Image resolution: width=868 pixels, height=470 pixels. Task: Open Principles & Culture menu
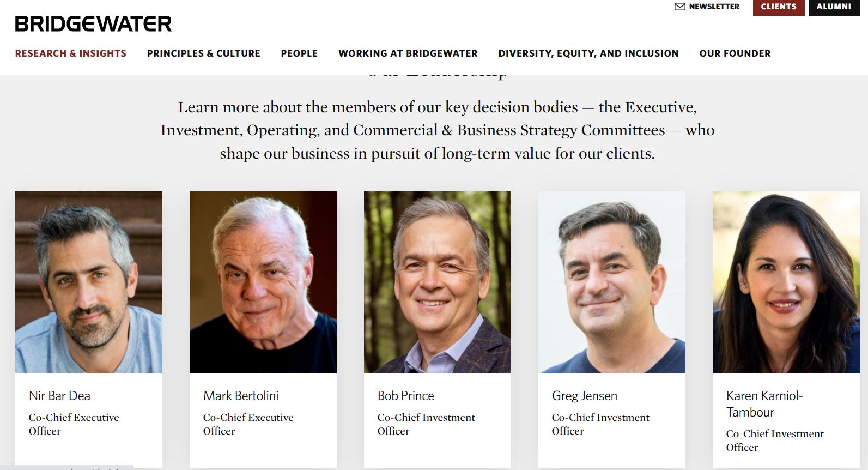[203, 53]
